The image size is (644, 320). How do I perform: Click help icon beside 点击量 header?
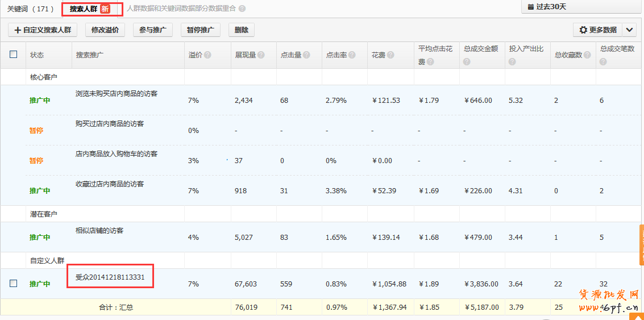[306, 55]
